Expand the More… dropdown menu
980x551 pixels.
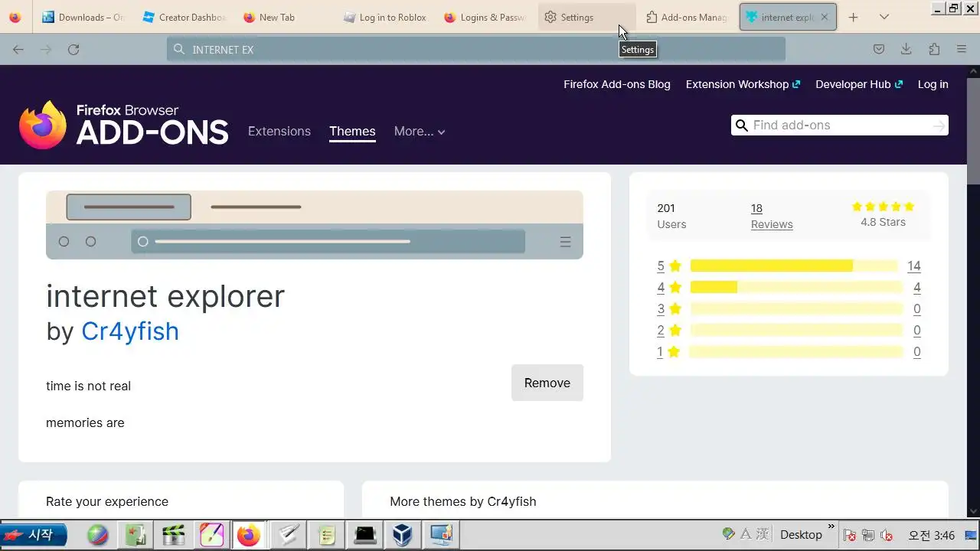click(420, 131)
